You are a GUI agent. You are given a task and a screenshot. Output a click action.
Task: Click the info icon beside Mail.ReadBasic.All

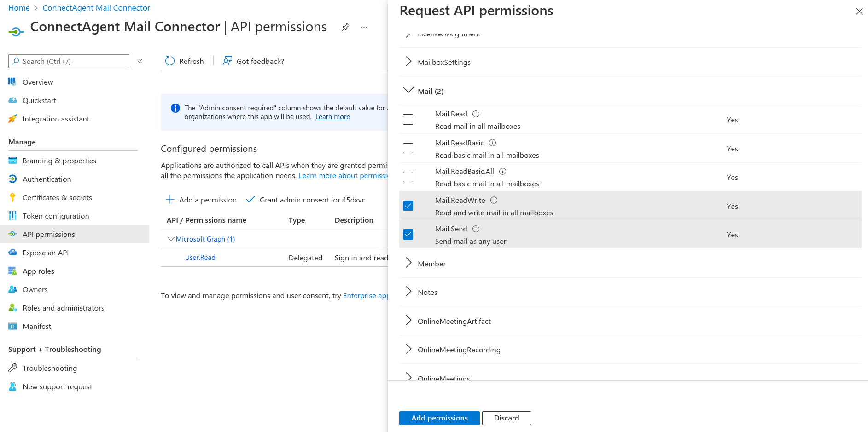pyautogui.click(x=503, y=171)
